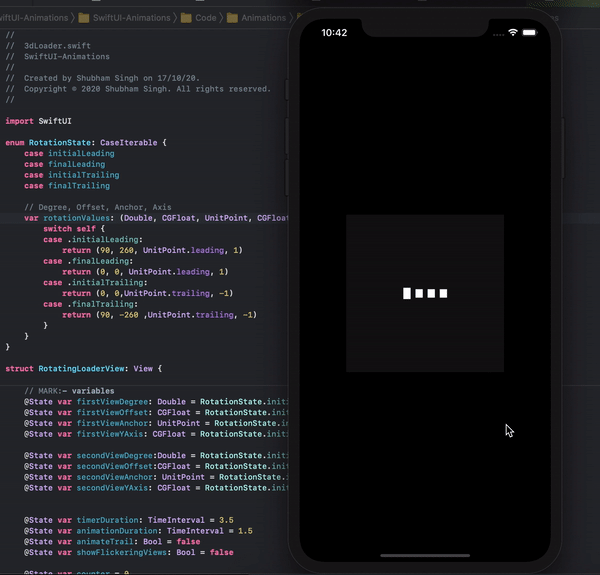The image size is (600, 575).
Task: Click the 'switch self' statement
Action: [74, 228]
